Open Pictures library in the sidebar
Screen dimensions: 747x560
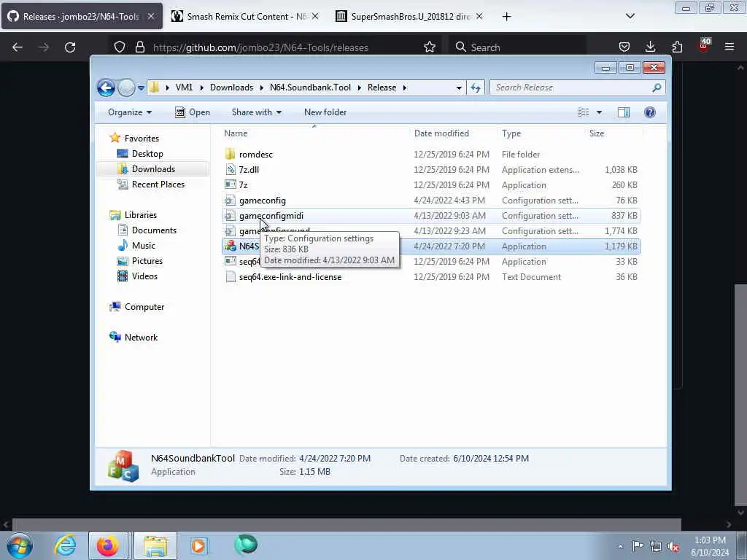(147, 261)
